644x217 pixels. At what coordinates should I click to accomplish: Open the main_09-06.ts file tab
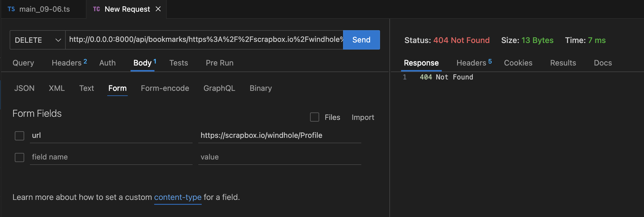[44, 9]
